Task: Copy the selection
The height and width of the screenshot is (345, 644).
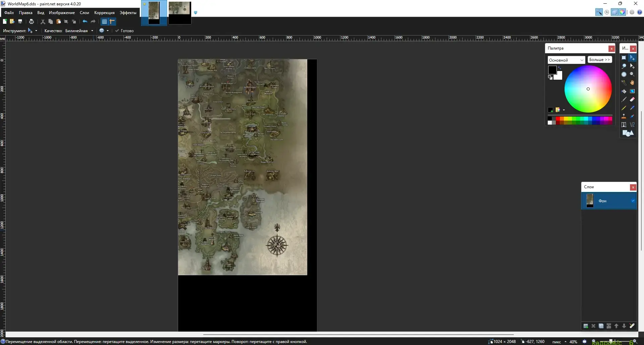Action: [x=51, y=21]
